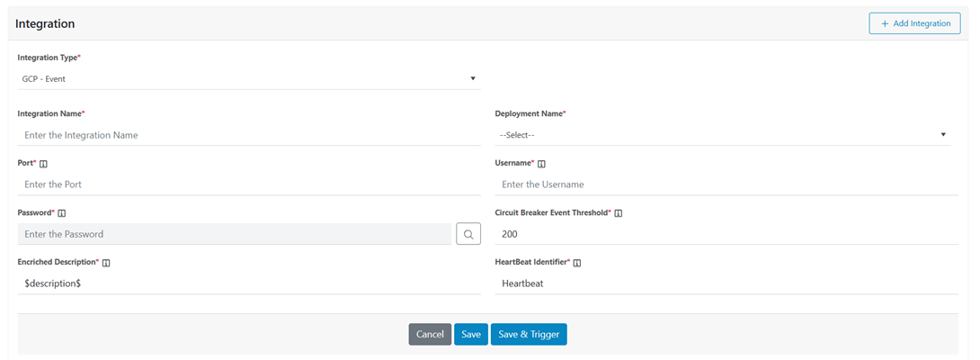Click the Enriched Description info icon
Viewport: 980px width, 360px height.
(106, 263)
